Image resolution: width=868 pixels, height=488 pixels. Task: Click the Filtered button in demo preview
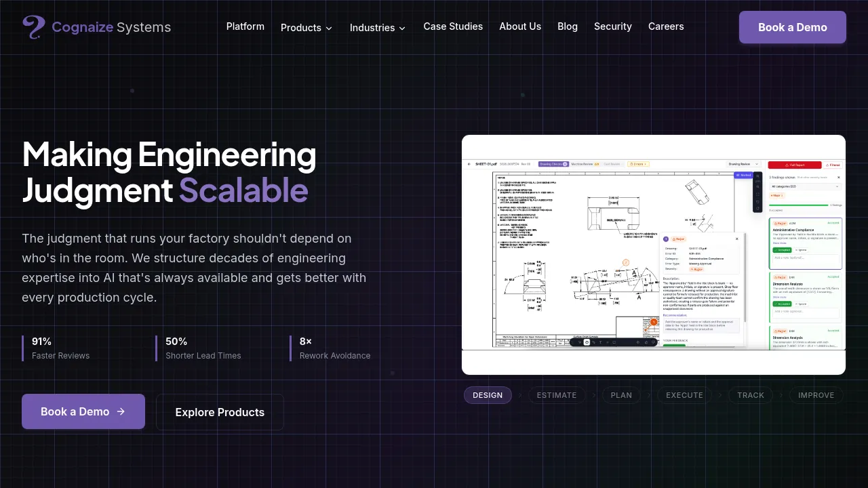(x=833, y=165)
